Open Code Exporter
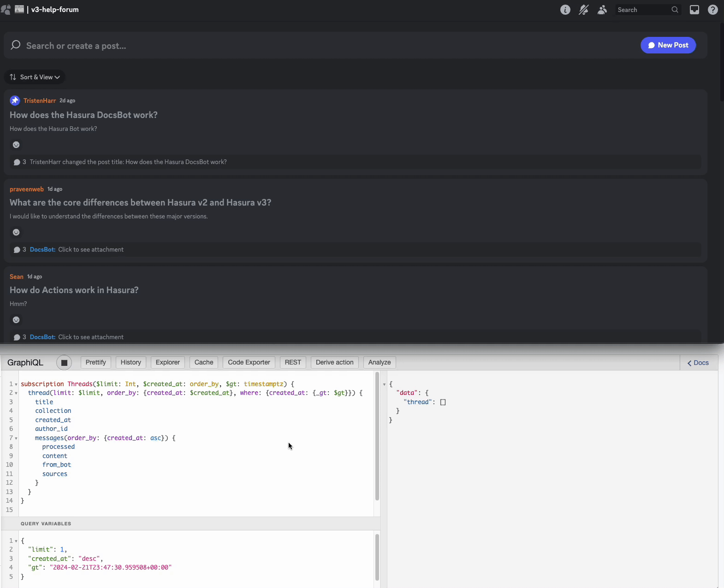Screen dimensions: 724x588 (x=249, y=362)
